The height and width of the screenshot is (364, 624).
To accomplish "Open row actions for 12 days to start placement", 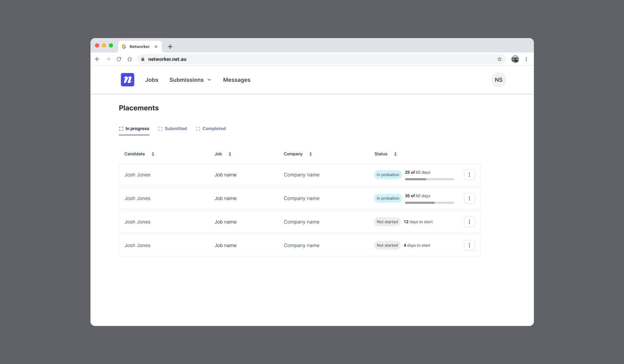I will point(469,222).
